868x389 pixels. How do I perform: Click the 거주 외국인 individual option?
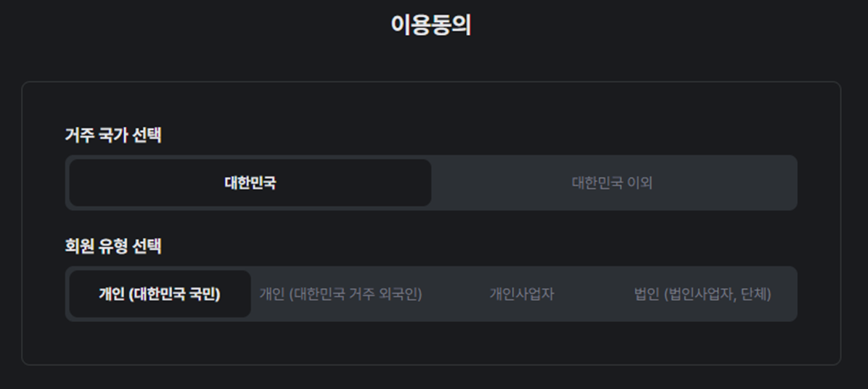click(x=340, y=294)
